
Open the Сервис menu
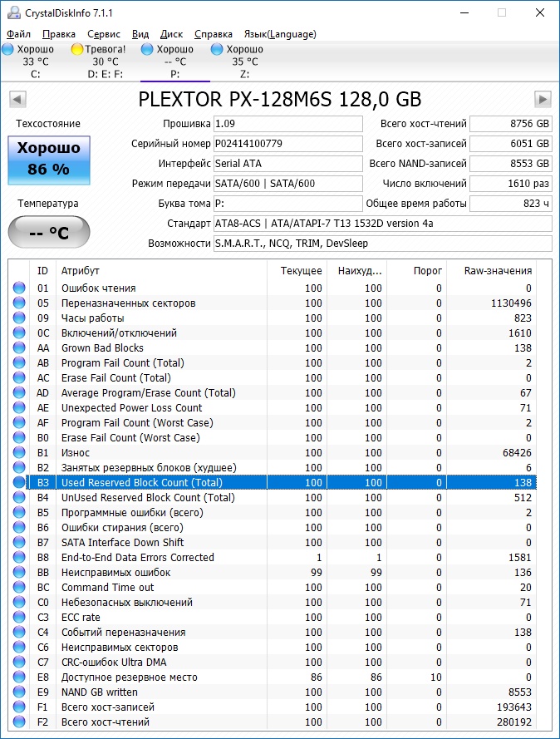coord(104,34)
